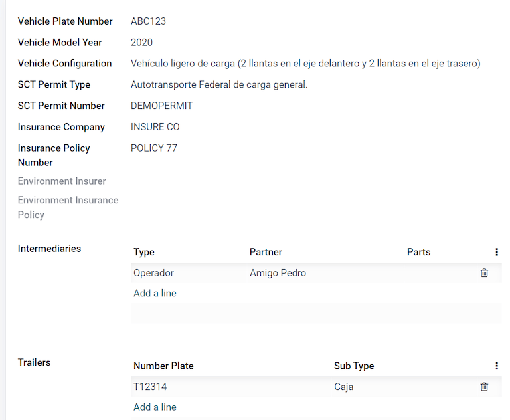Open the SCT Permit Type dropdown

tap(266, 85)
